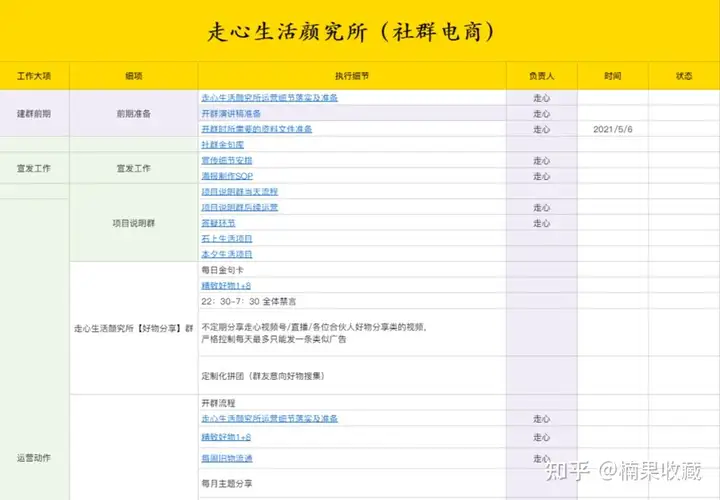This screenshot has width=720, height=500.
Task: Select the 前期准备 cell
Action: (x=134, y=113)
